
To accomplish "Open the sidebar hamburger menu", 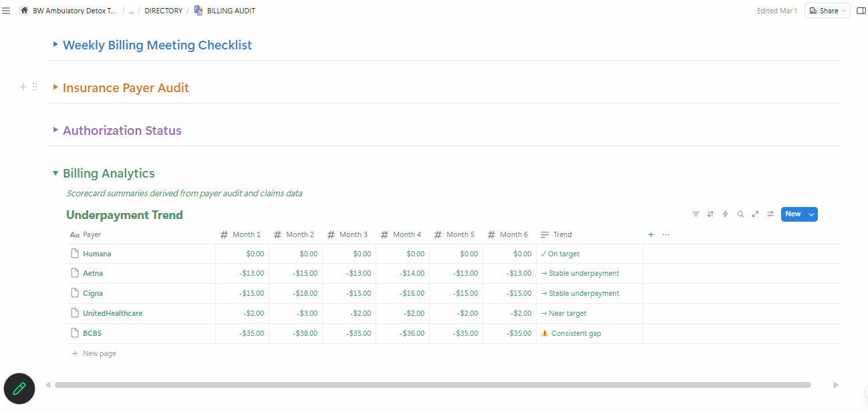I will coord(6,10).
